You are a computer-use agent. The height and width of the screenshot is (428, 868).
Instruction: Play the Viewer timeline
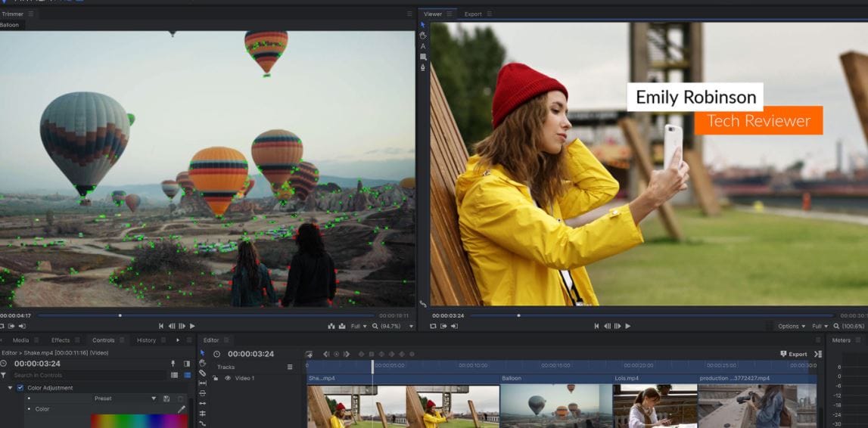[x=628, y=326]
